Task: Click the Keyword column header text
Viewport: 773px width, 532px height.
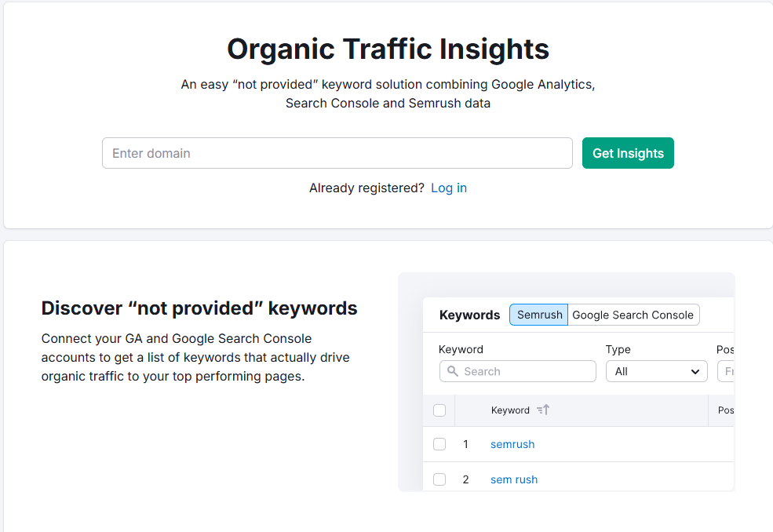Action: [x=510, y=410]
